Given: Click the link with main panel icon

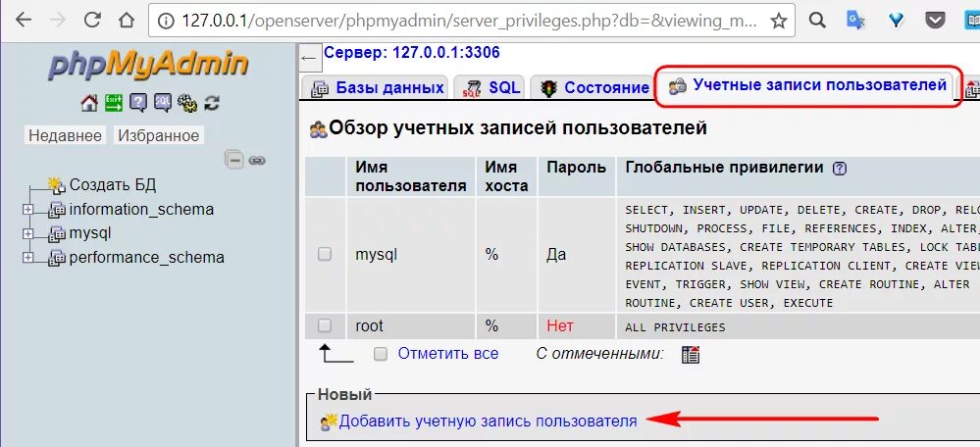Looking at the screenshot, I should (x=257, y=161).
